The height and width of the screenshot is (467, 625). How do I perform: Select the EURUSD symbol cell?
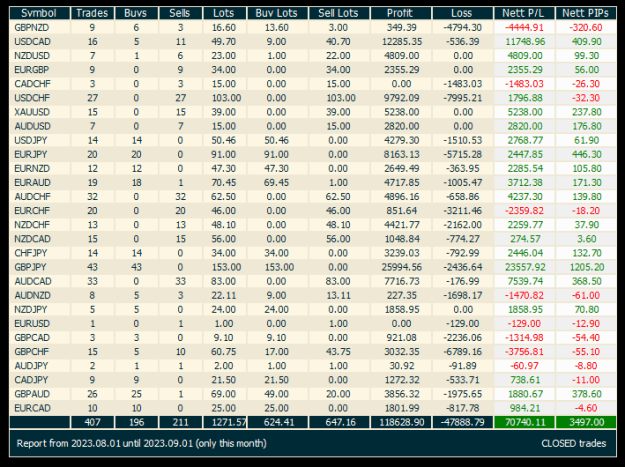[x=39, y=324]
